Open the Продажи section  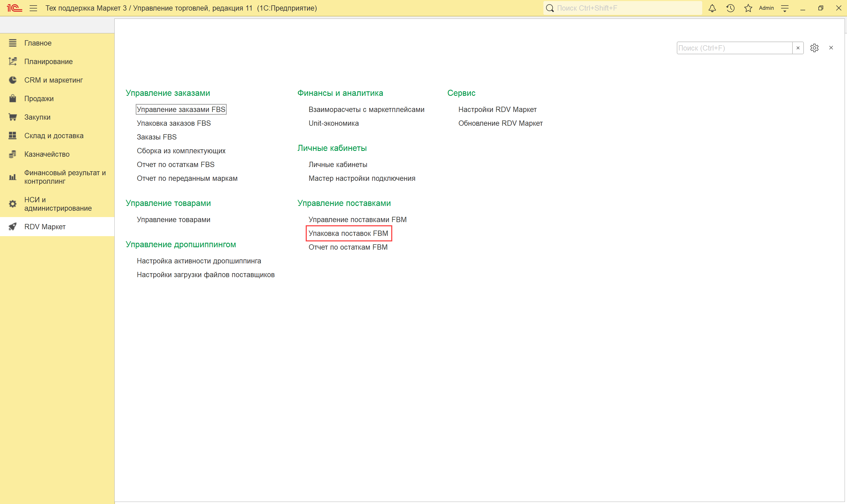click(x=39, y=98)
